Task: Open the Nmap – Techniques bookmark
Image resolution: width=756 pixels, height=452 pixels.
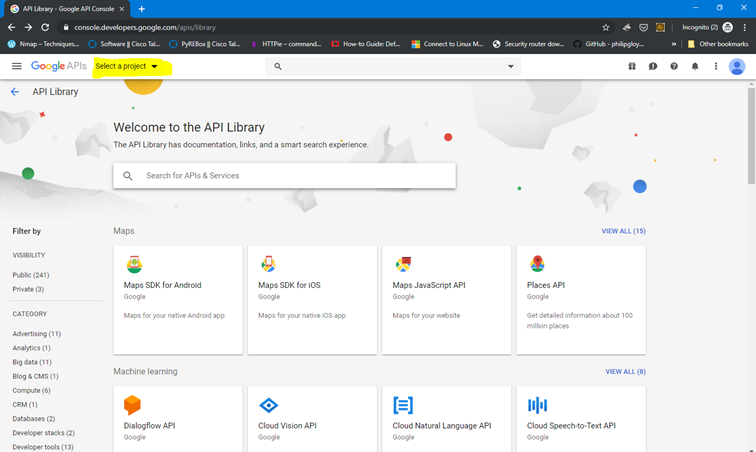Action: (43, 44)
